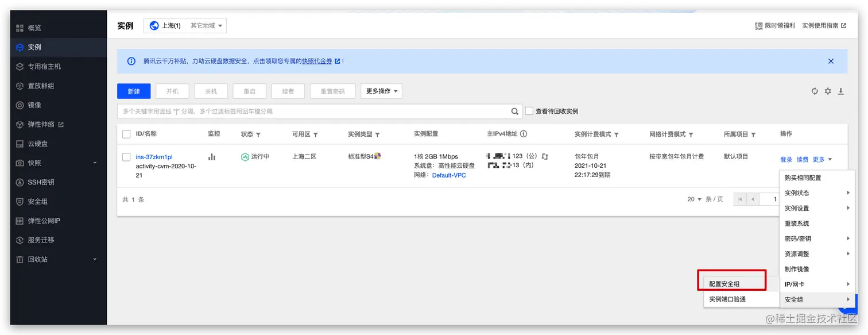
Task: Click the 重置密码 button
Action: click(x=332, y=91)
